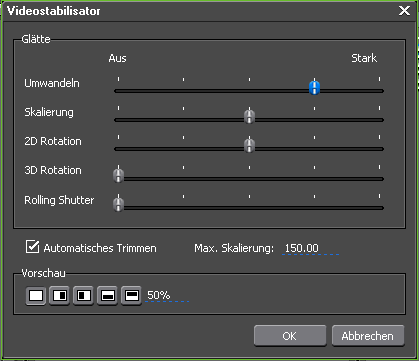This screenshot has height=361, width=419.
Task: Click the 3D Rotation label
Action: 53,170
